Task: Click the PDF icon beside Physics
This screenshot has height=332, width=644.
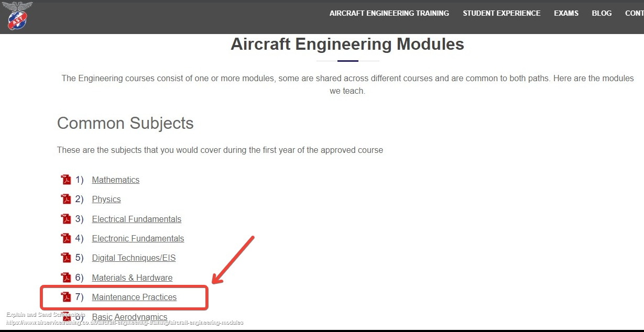Action: pos(66,199)
